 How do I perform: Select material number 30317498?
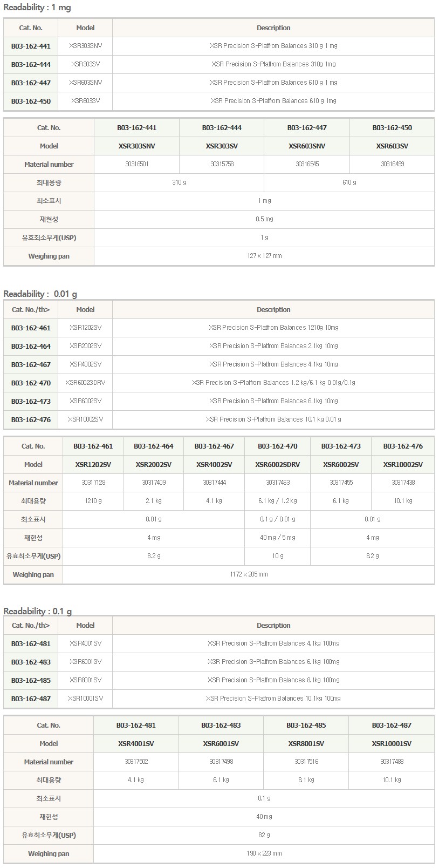click(221, 762)
